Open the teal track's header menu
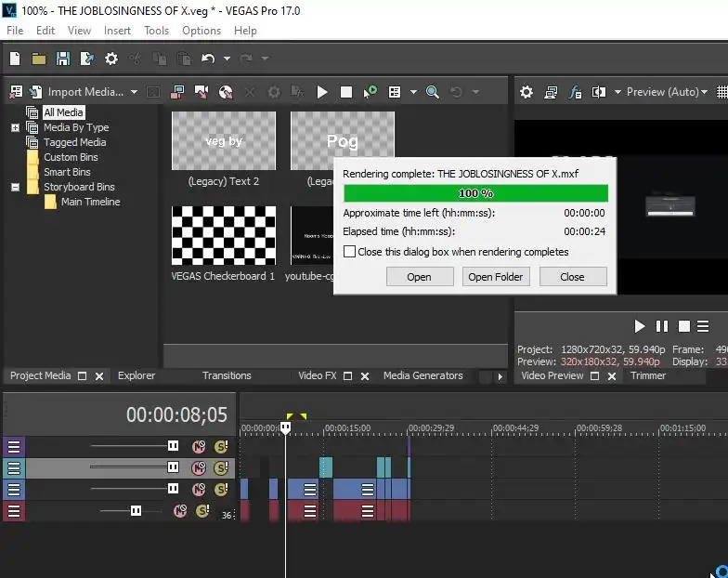728x578 pixels. [x=14, y=468]
